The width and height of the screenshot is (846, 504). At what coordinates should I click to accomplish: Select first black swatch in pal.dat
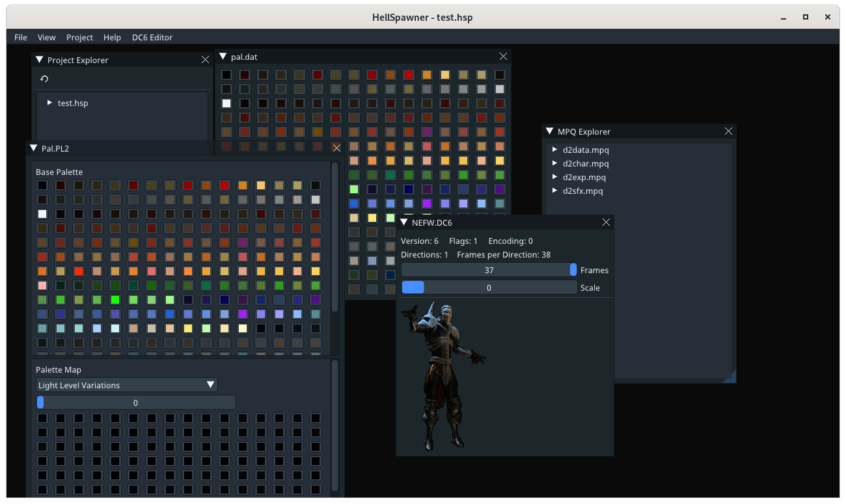pyautogui.click(x=226, y=75)
